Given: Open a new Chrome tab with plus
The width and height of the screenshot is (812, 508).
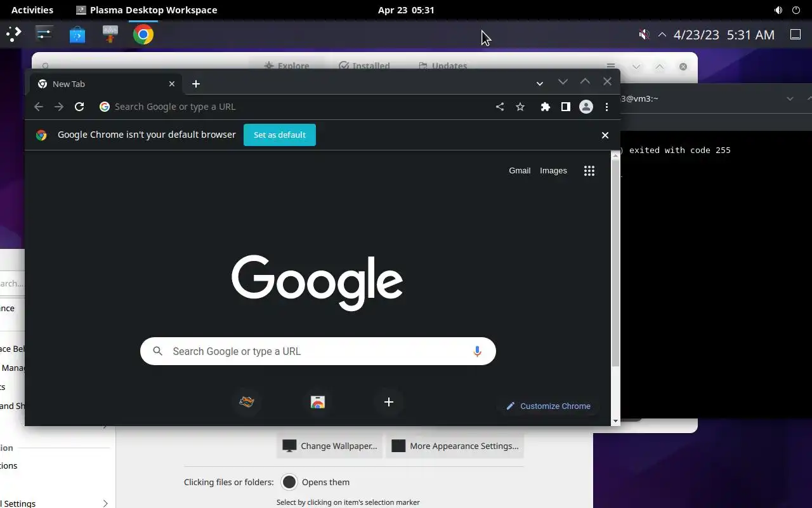Looking at the screenshot, I should coord(196,84).
